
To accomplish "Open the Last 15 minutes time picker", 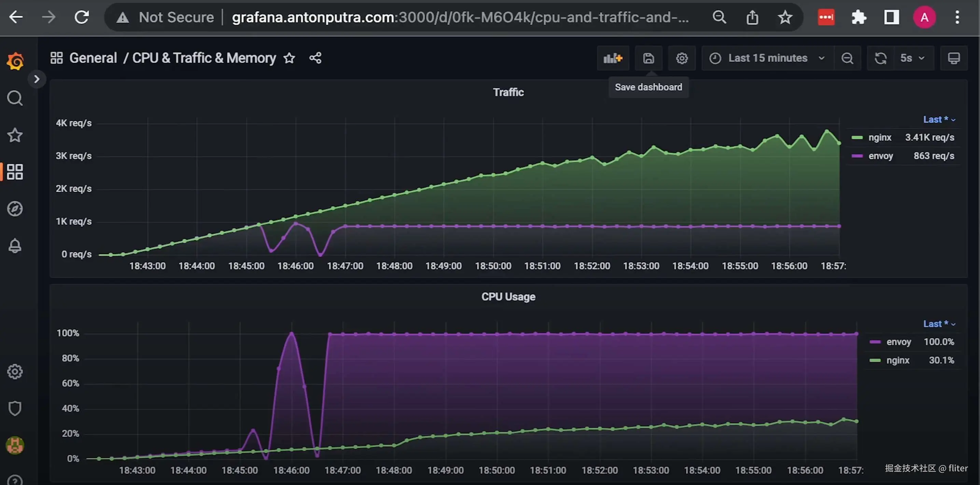I will click(x=767, y=58).
